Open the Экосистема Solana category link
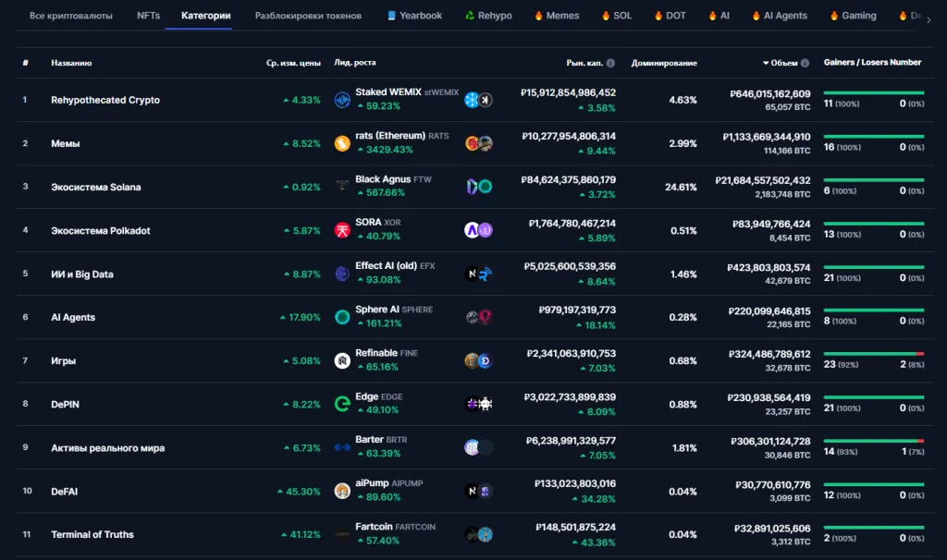947x560 pixels. [96, 187]
